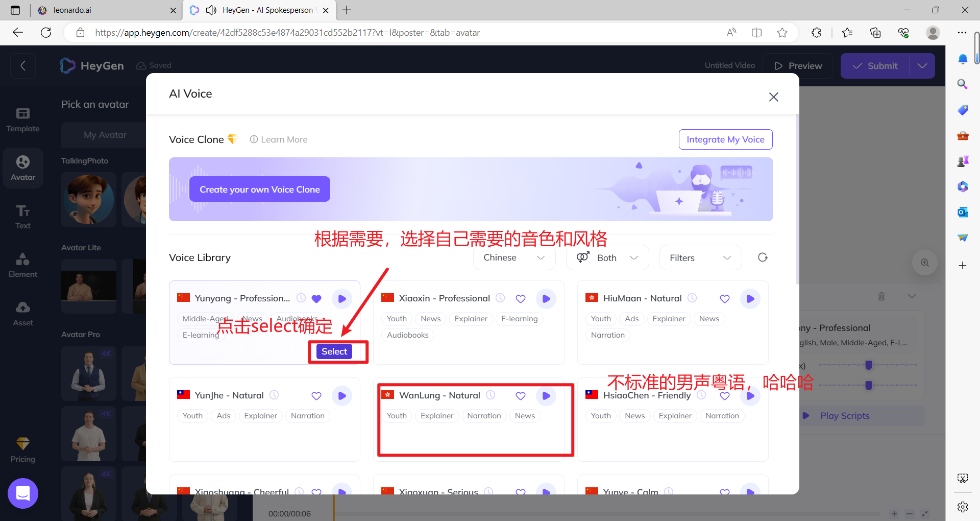Viewport: 980px width, 521px height.
Task: Add page to favorites star
Action: click(x=782, y=33)
